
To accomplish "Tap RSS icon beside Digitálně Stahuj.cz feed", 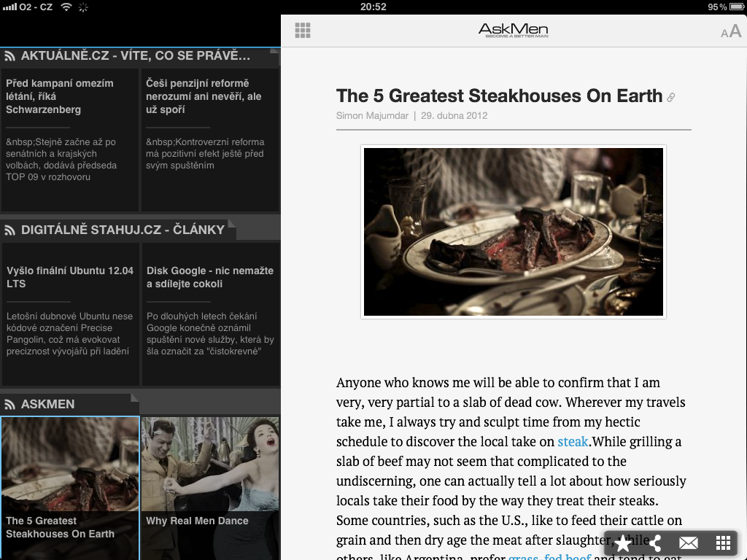I will (9, 230).
